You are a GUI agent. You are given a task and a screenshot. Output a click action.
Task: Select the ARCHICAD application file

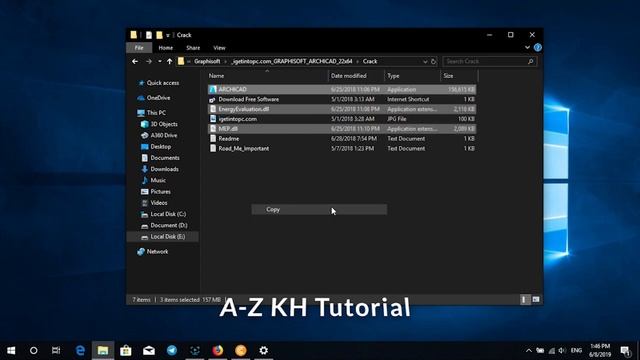[342, 89]
